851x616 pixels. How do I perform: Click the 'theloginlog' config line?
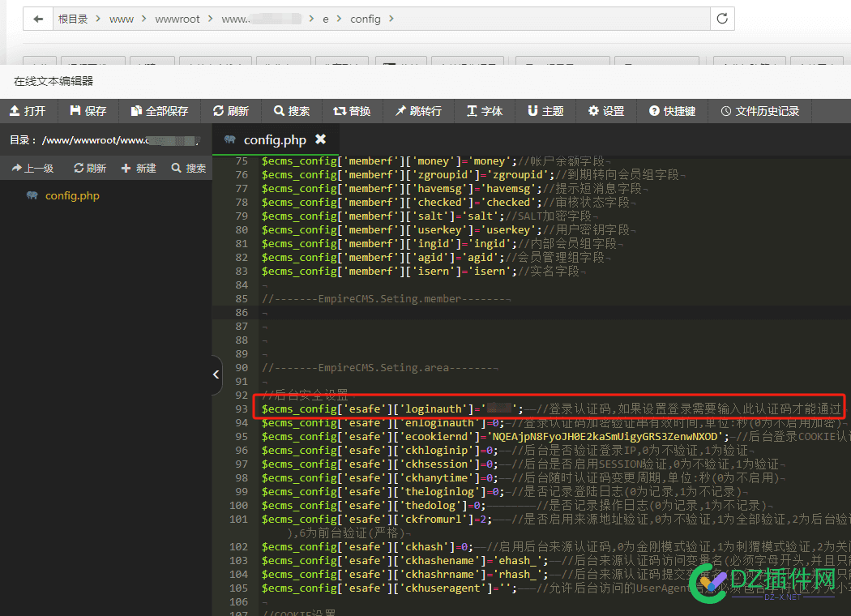pos(505,491)
